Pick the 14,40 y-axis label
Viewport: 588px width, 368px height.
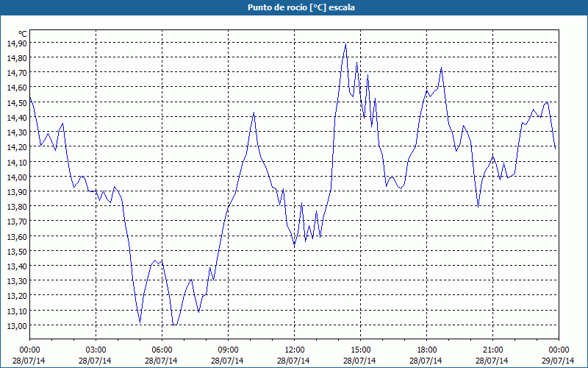[17, 118]
